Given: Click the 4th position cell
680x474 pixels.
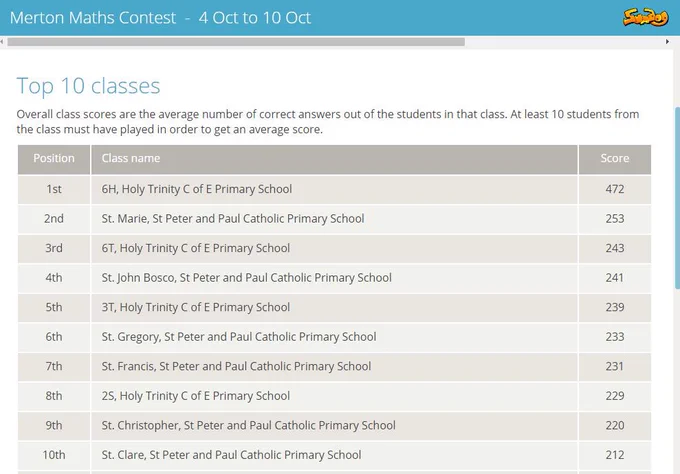Looking at the screenshot, I should pos(54,278).
